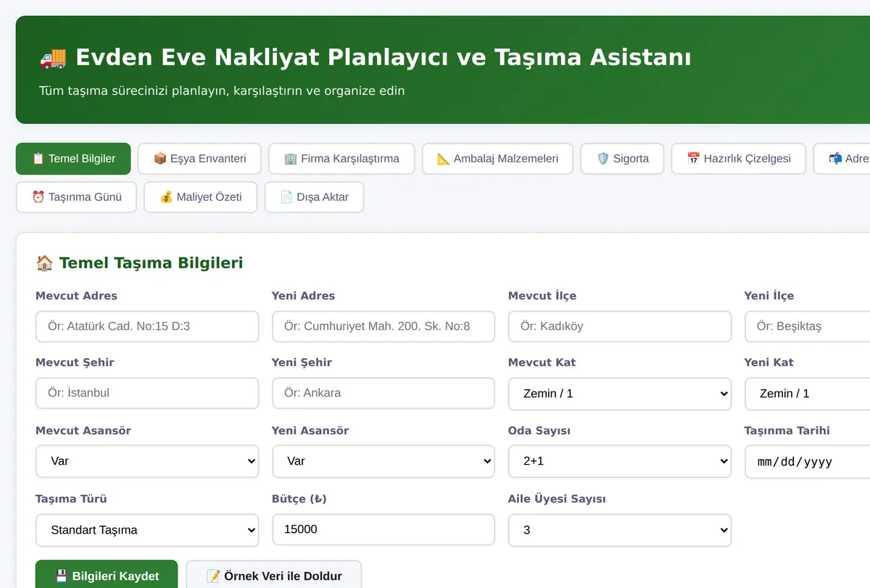Click the money bag icon on Maliyet Özeti
The image size is (870, 588).
(166, 197)
